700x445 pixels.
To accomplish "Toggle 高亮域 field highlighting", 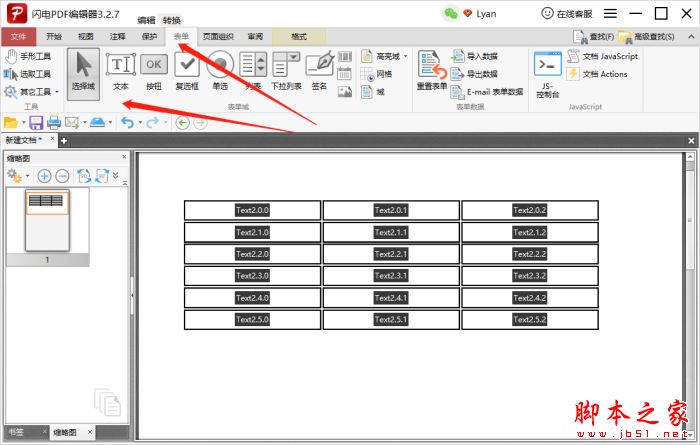I will click(x=380, y=56).
